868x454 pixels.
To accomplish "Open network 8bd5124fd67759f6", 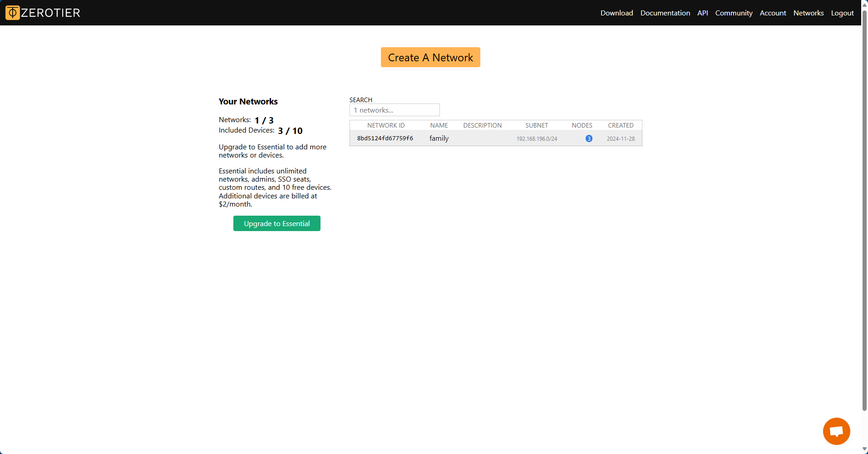I will pyautogui.click(x=385, y=138).
